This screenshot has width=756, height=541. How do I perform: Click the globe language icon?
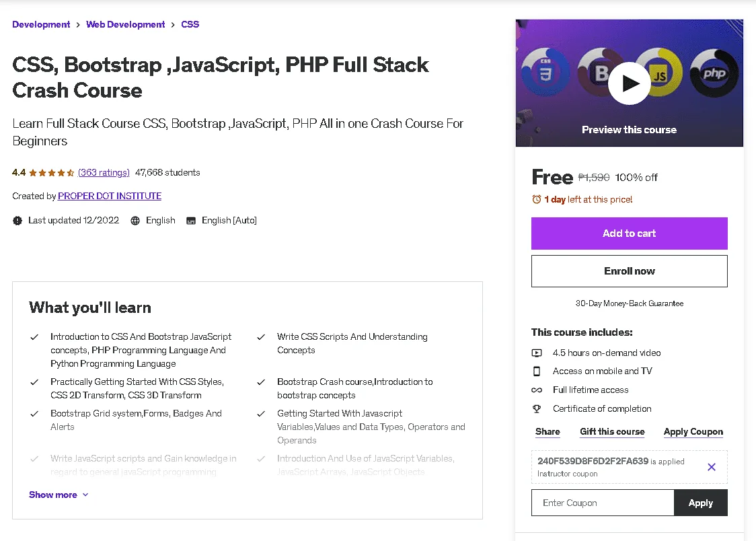(135, 220)
